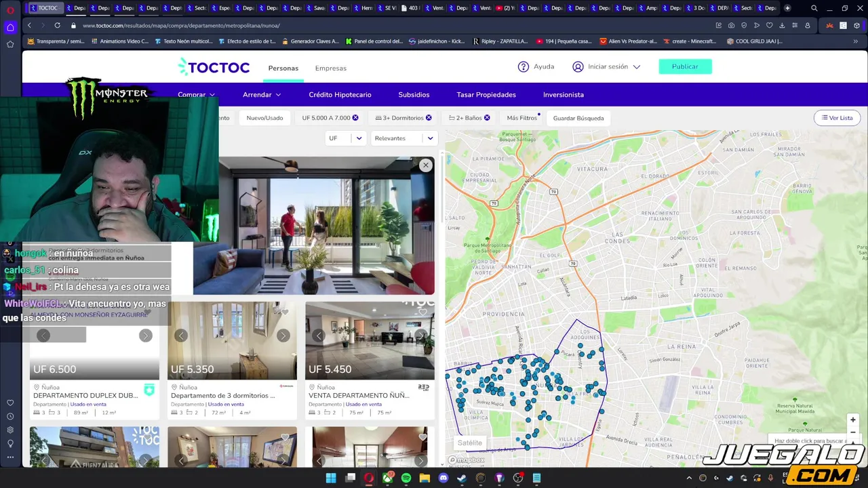The image size is (868, 488).
Task: Favorite the UF 5.450 listing heart
Action: (422, 312)
